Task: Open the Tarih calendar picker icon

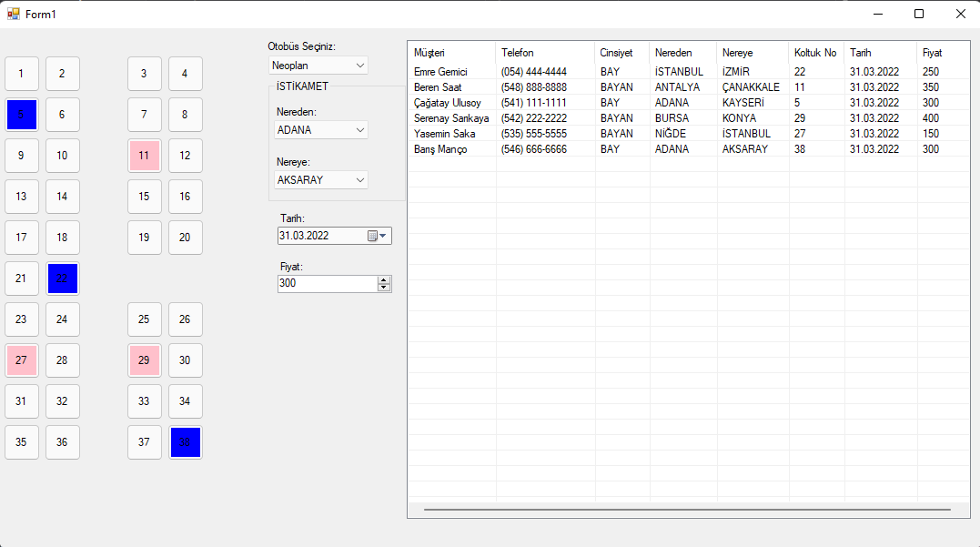Action: 378,236
